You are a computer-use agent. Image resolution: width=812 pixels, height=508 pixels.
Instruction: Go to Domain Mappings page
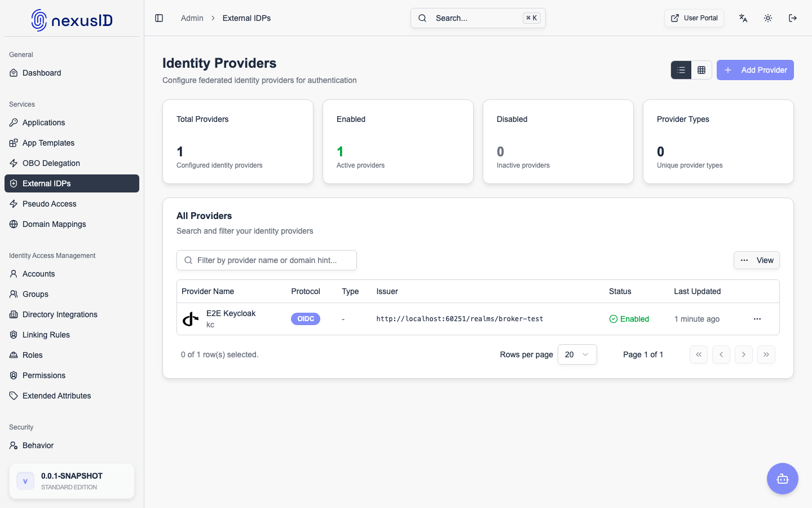(72, 224)
